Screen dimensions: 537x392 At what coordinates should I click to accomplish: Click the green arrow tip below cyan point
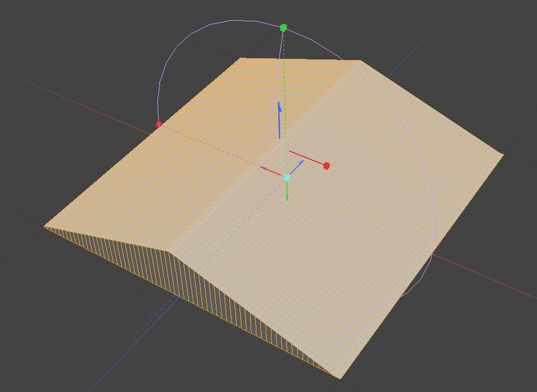[287, 196]
